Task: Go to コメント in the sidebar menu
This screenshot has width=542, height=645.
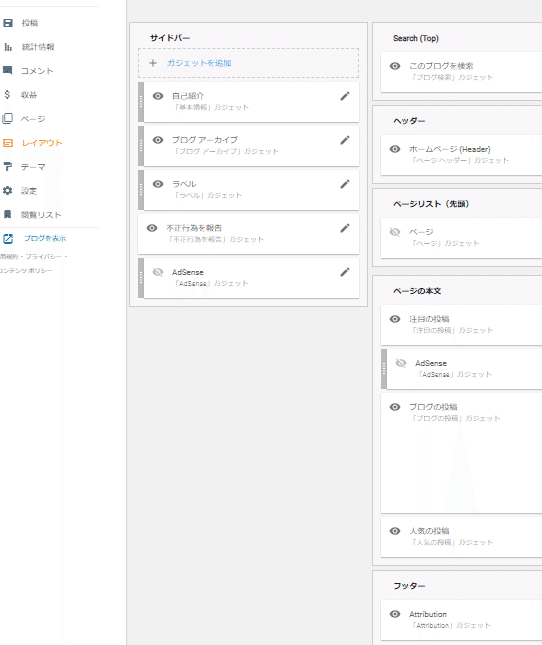Action: click(x=37, y=71)
